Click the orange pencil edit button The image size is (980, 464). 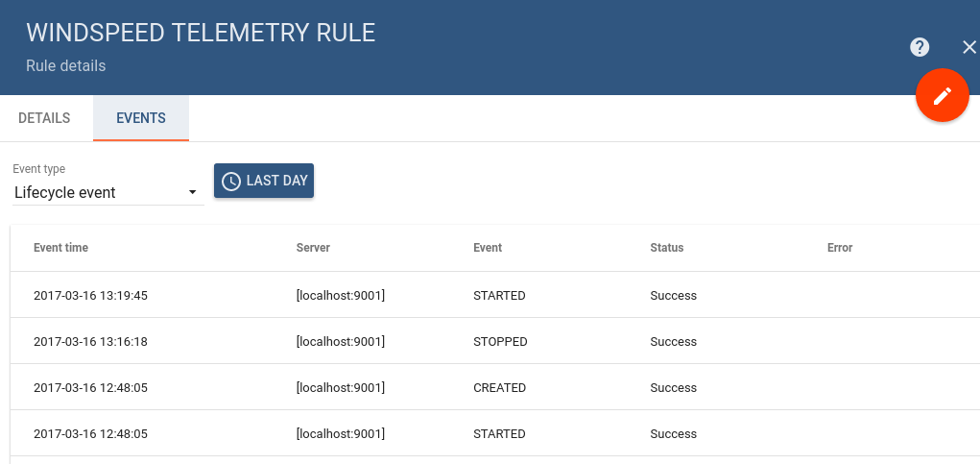tap(942, 96)
